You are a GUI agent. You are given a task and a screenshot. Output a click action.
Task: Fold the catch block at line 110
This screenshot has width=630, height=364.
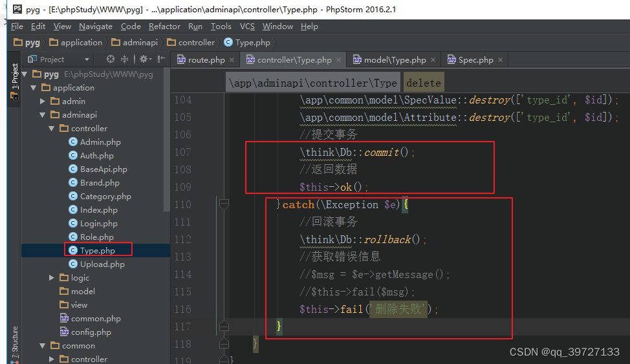pyautogui.click(x=224, y=204)
